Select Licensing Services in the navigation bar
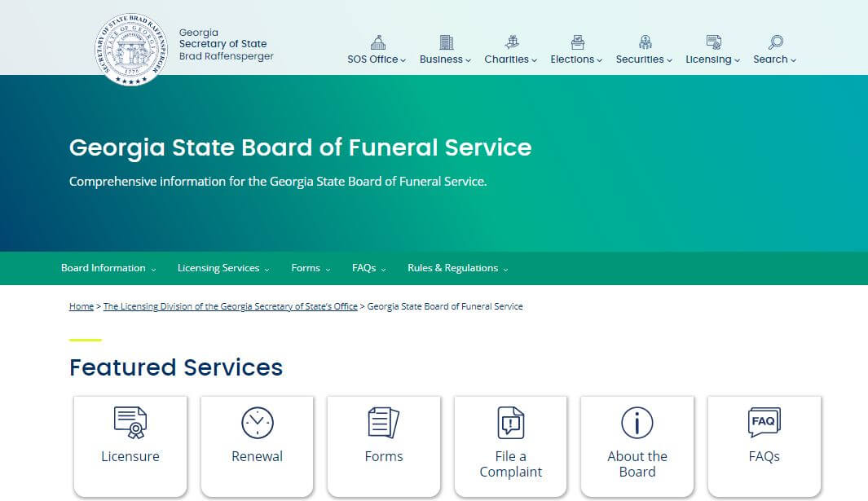 [223, 268]
